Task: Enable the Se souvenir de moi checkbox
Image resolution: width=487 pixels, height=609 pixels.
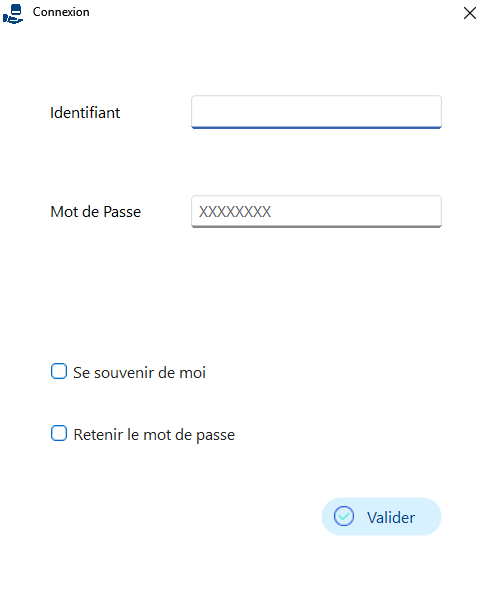Action: [59, 371]
